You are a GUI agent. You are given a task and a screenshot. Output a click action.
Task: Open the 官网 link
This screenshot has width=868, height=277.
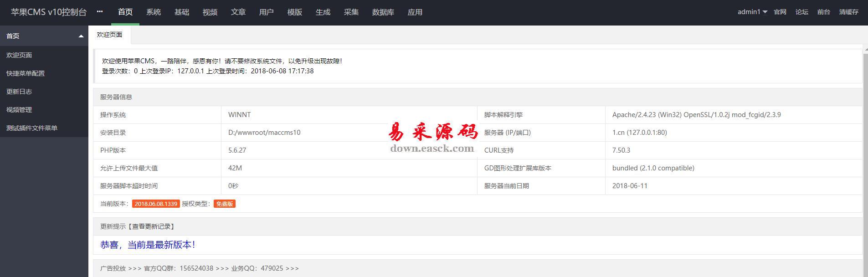click(780, 12)
